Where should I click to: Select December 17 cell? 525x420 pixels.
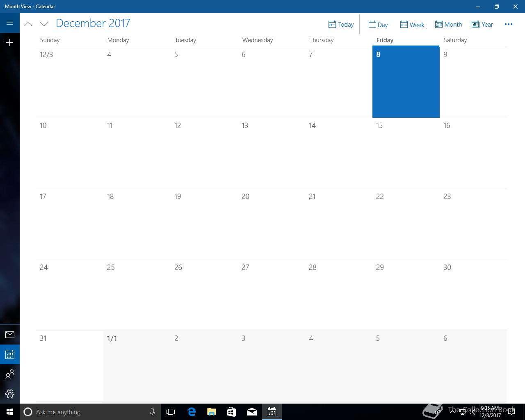(70, 224)
